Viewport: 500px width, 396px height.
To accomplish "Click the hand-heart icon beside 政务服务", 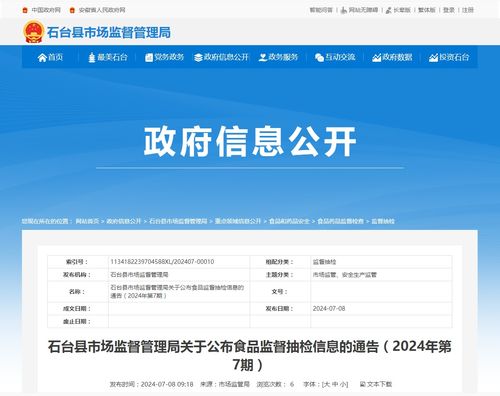I will pyautogui.click(x=263, y=58).
